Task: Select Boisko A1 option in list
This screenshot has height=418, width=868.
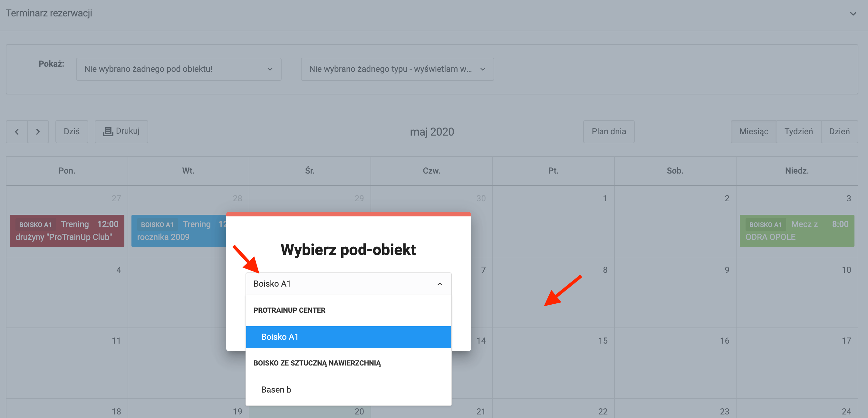Action: coord(348,337)
